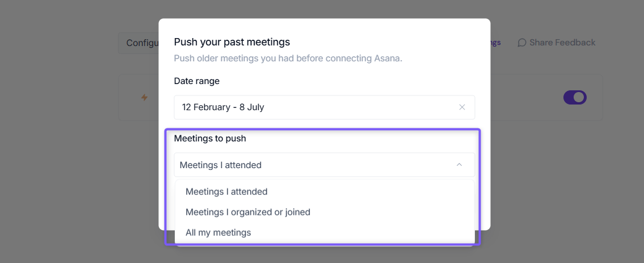Click the Meetings to push combo box
The image size is (644, 263).
click(x=325, y=165)
